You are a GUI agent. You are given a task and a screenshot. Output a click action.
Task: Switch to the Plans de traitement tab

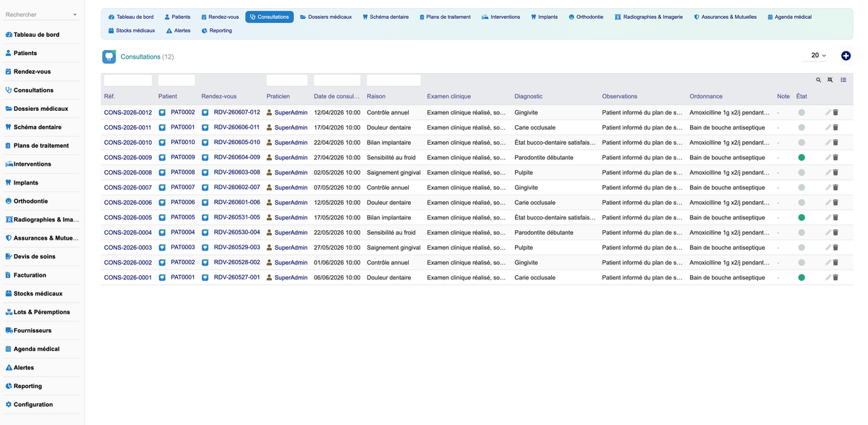(x=445, y=17)
